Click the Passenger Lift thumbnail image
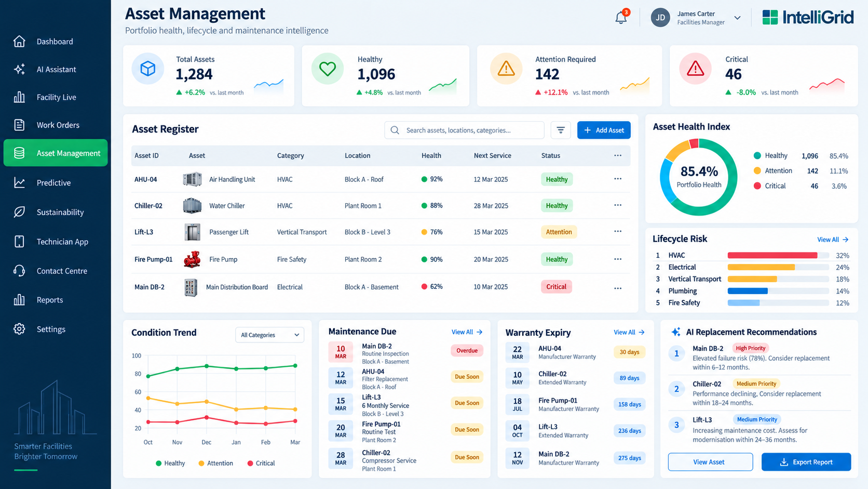Viewport: 868px width, 489px height. click(192, 232)
